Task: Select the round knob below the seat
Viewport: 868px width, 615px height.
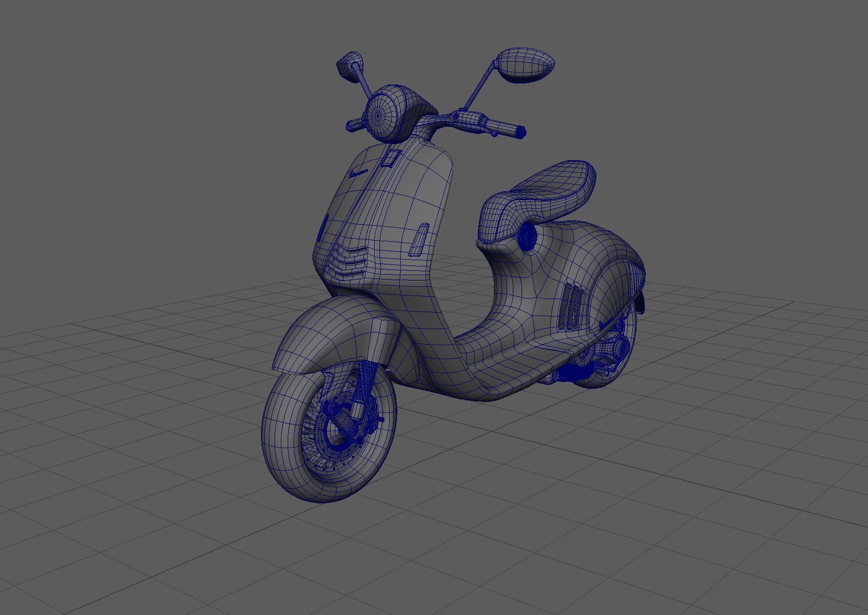Action: click(527, 237)
